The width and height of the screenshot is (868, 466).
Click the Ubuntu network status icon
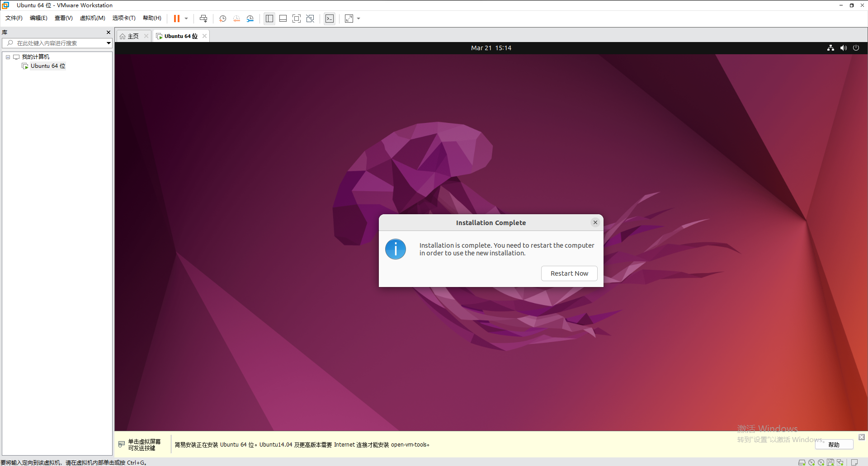(x=830, y=48)
